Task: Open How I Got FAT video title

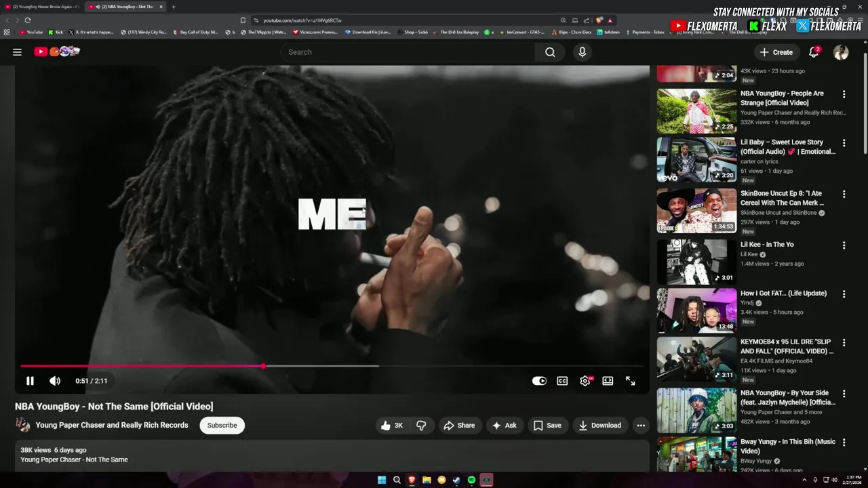Action: click(x=783, y=293)
